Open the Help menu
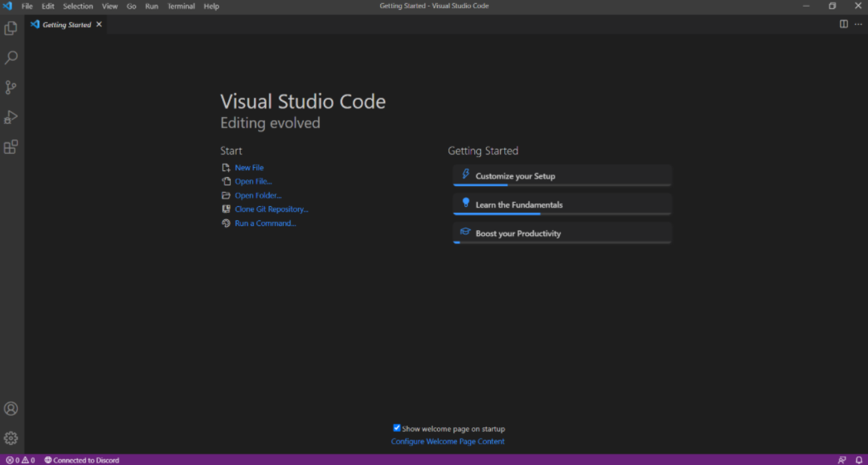The width and height of the screenshot is (868, 465). coord(211,6)
